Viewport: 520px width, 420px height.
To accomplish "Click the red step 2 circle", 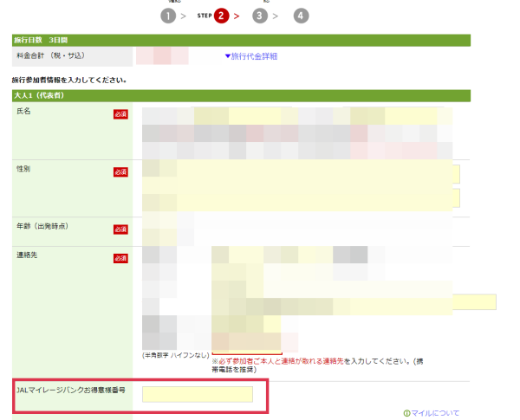I will [221, 16].
